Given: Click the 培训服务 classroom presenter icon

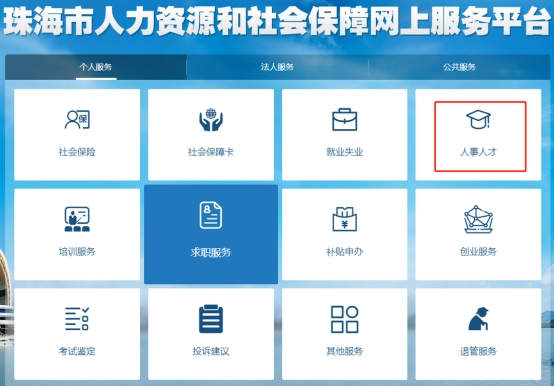Looking at the screenshot, I should click(x=77, y=219).
